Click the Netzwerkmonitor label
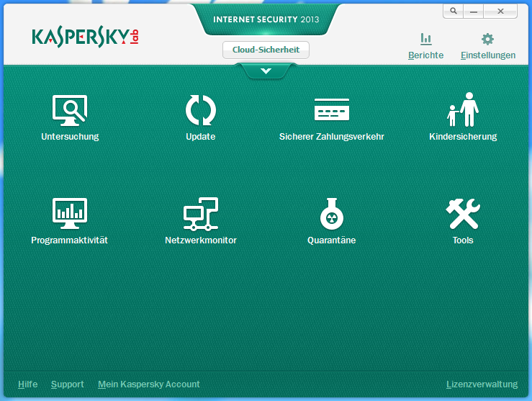532x401 pixels. point(201,240)
